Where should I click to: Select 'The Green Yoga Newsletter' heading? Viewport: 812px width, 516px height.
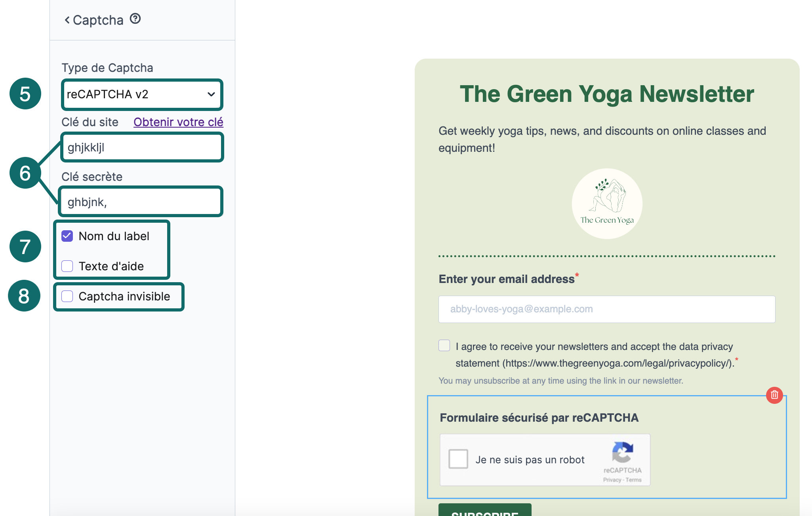point(607,94)
